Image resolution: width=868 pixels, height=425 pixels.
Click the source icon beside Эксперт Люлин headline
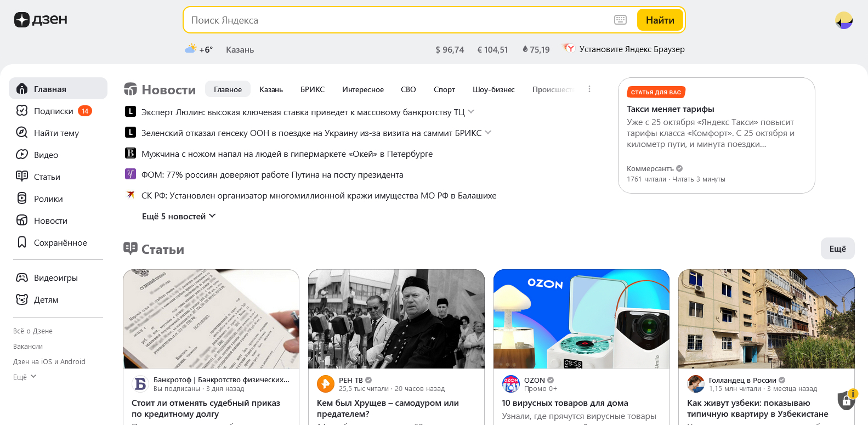point(131,111)
